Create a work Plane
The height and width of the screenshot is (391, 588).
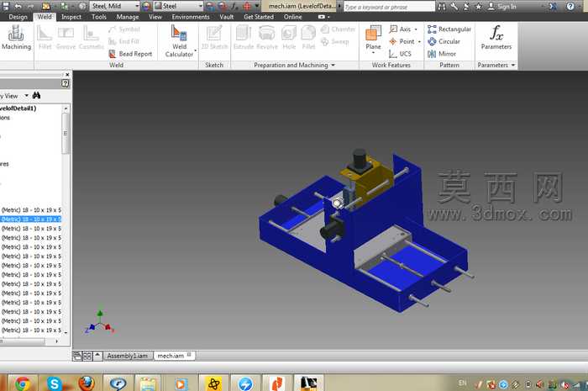(x=373, y=37)
